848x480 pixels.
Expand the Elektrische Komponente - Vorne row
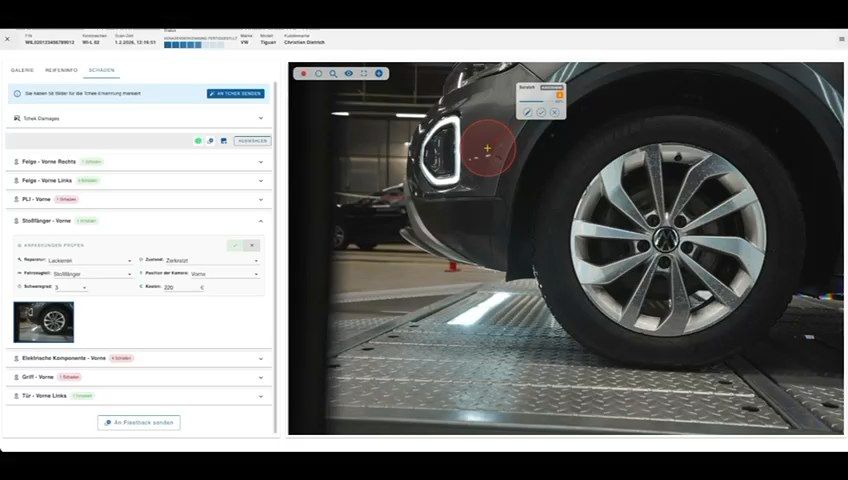coord(138,358)
